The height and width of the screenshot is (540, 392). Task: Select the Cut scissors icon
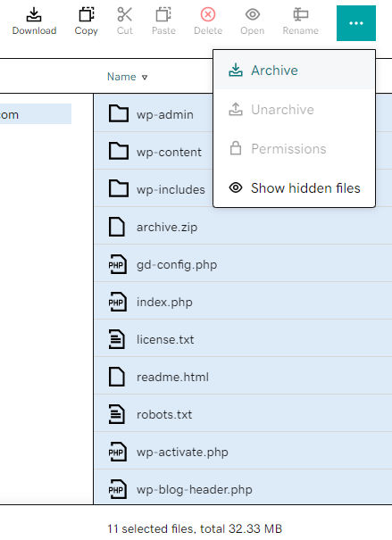(x=124, y=15)
